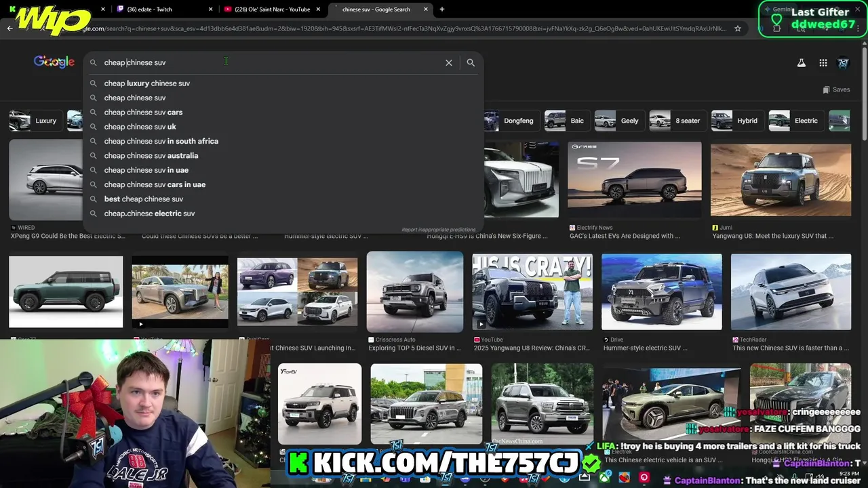Open green boxy SUV image in second row
This screenshot has height=488, width=868.
(66, 291)
